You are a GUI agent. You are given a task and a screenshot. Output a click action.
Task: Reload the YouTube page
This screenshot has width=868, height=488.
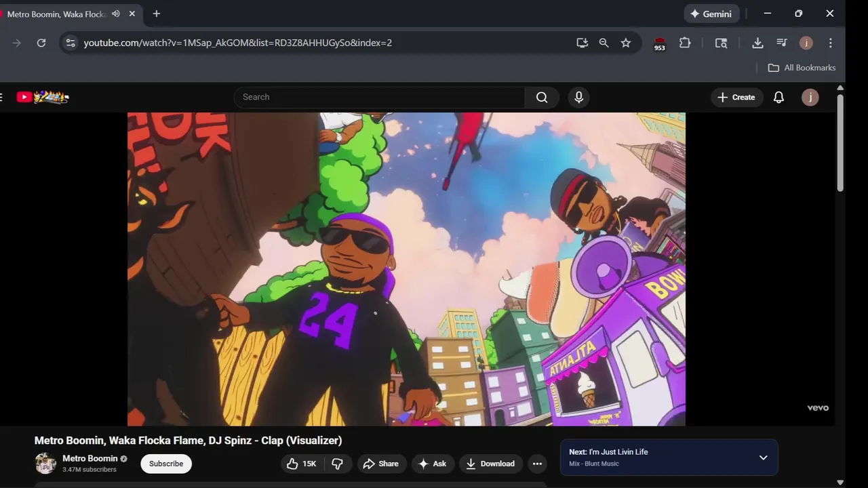(41, 43)
